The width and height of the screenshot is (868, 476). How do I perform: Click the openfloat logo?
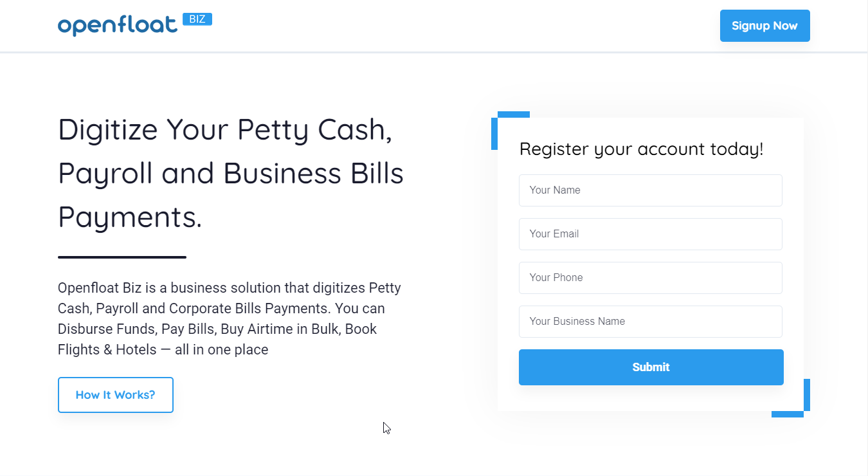tap(117, 25)
